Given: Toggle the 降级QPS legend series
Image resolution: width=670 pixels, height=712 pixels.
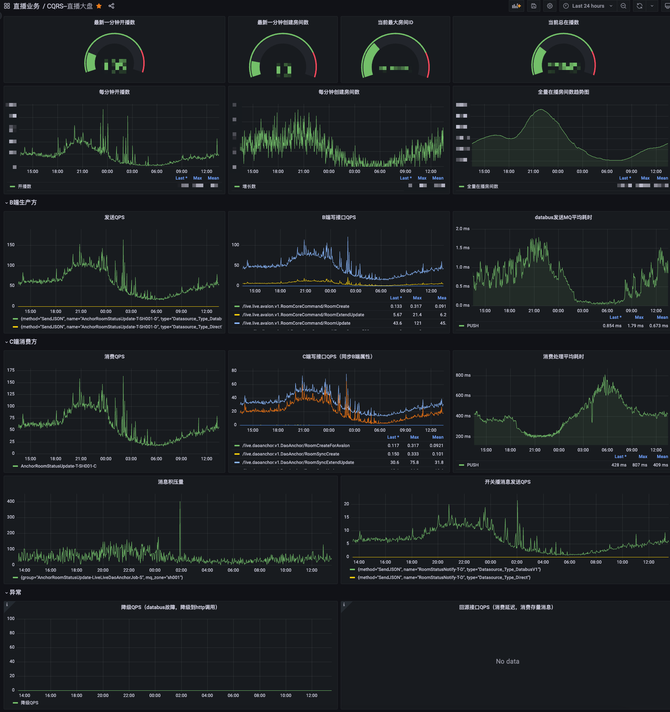Looking at the screenshot, I should coord(24,703).
